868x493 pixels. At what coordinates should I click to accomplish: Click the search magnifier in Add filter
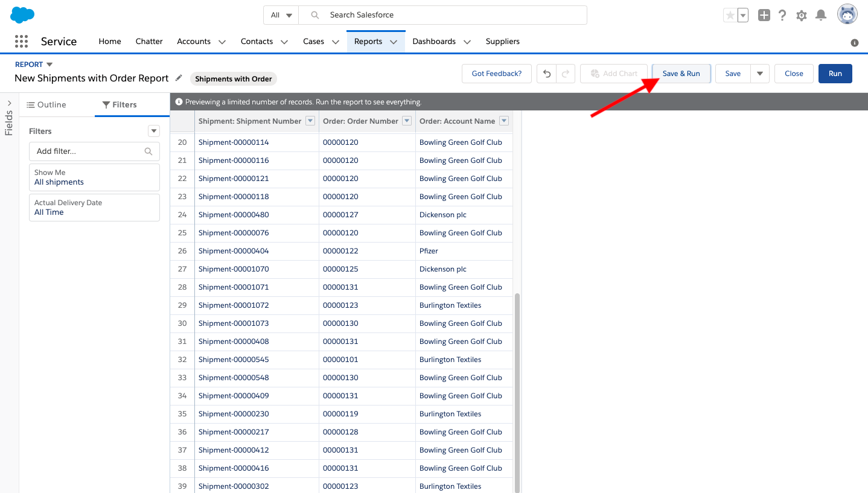(x=148, y=151)
